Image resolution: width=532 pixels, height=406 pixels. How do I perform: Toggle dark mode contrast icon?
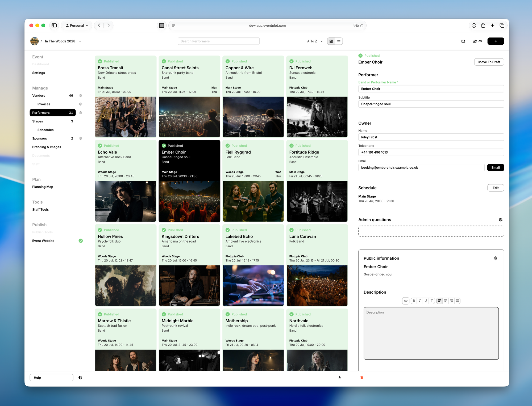(80, 378)
